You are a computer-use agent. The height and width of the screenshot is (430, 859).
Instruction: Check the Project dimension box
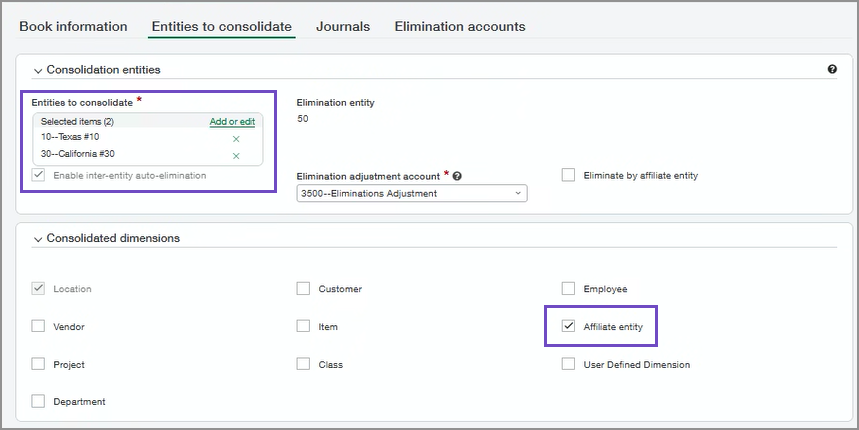pos(38,364)
